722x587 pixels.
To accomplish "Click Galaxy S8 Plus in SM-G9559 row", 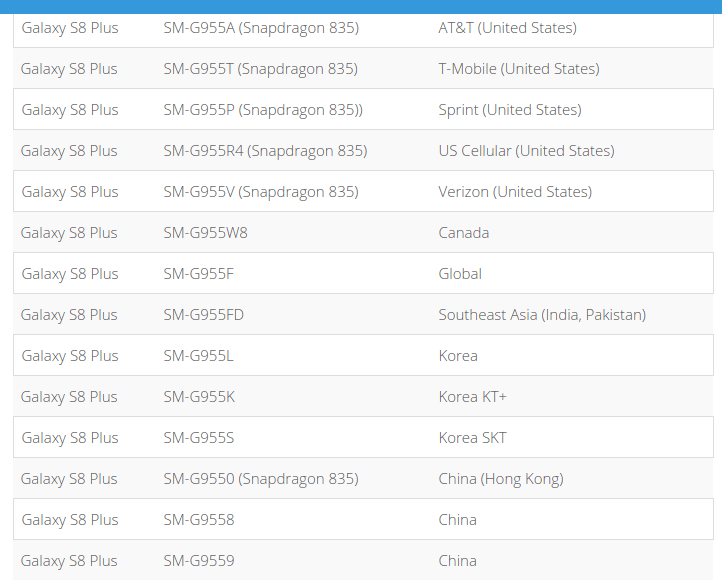I will 69,561.
